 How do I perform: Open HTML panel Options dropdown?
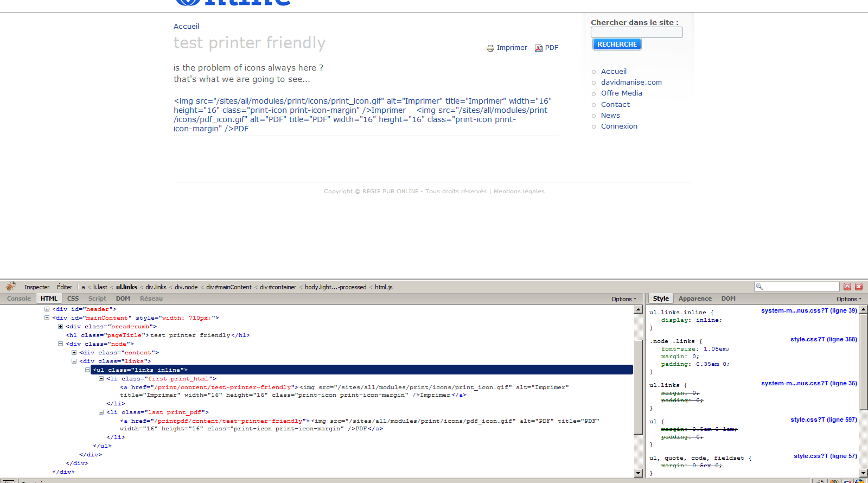[x=624, y=299]
